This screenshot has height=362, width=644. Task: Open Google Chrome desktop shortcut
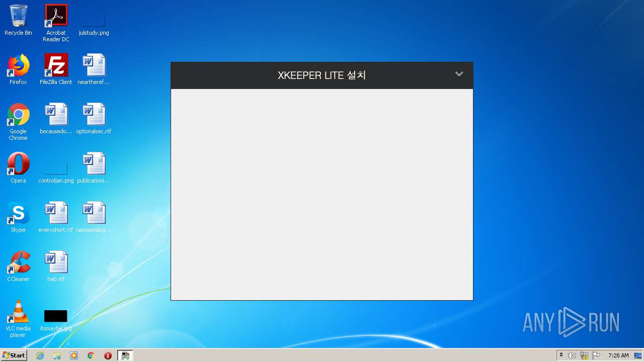pyautogui.click(x=18, y=122)
